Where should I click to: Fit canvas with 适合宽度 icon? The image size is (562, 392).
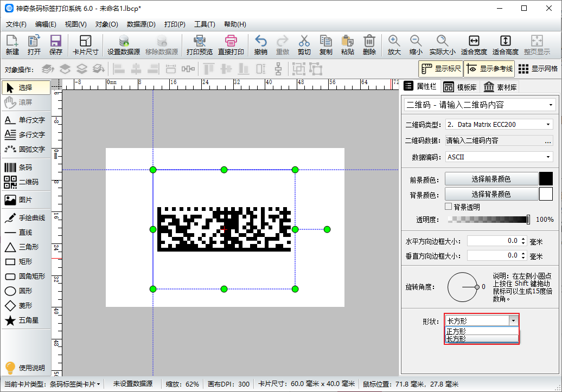click(x=474, y=45)
